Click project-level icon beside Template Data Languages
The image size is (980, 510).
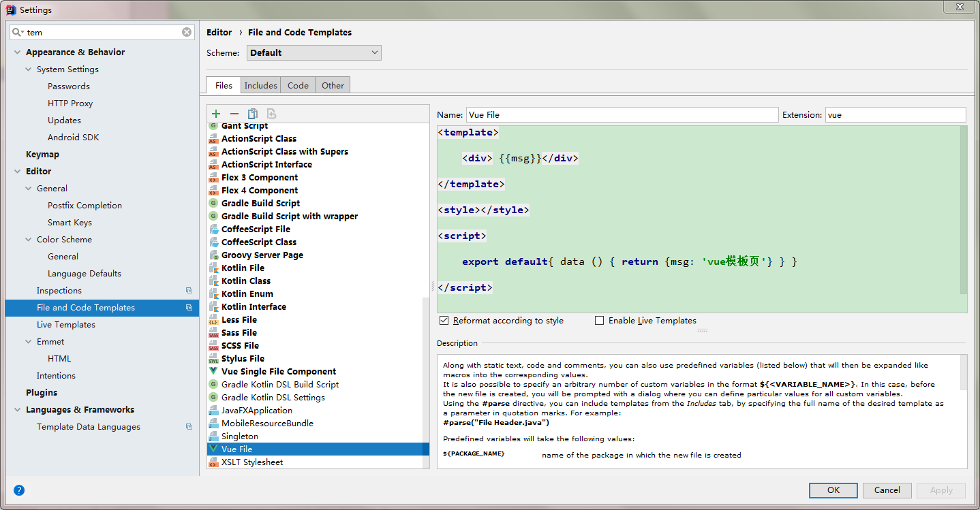coord(189,427)
